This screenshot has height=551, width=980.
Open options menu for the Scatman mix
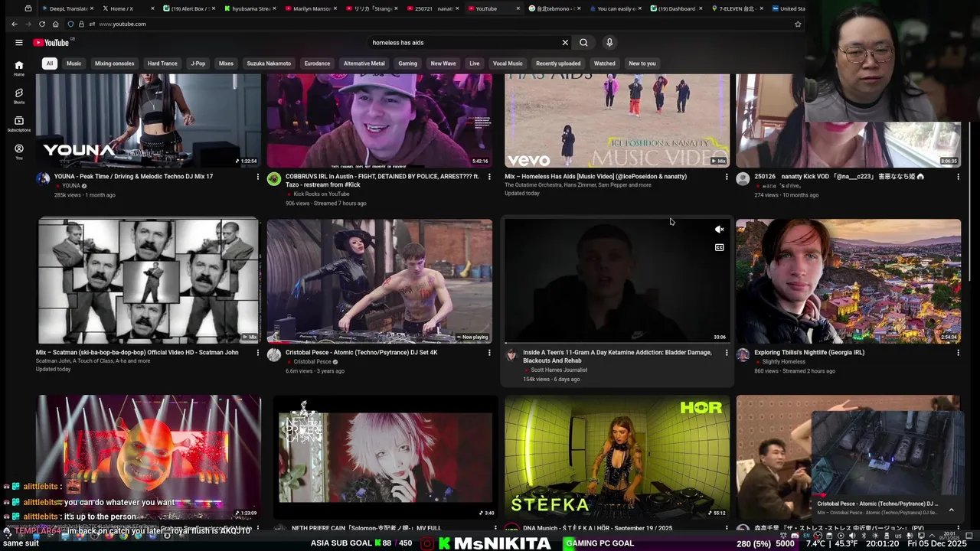pos(258,353)
